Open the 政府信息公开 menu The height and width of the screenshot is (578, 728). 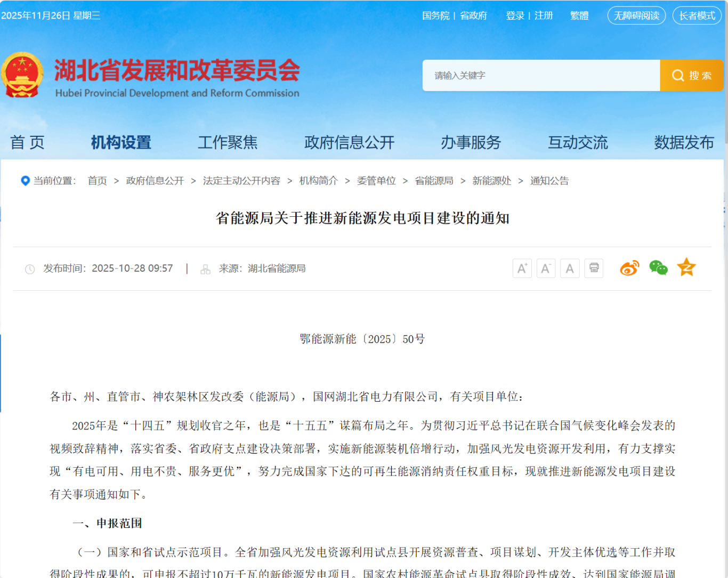(349, 142)
